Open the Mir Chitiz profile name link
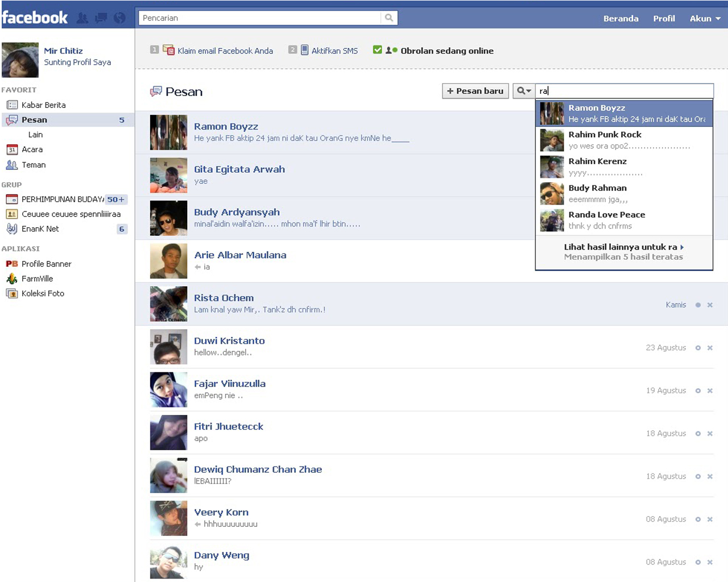The height and width of the screenshot is (582, 728). [63, 51]
